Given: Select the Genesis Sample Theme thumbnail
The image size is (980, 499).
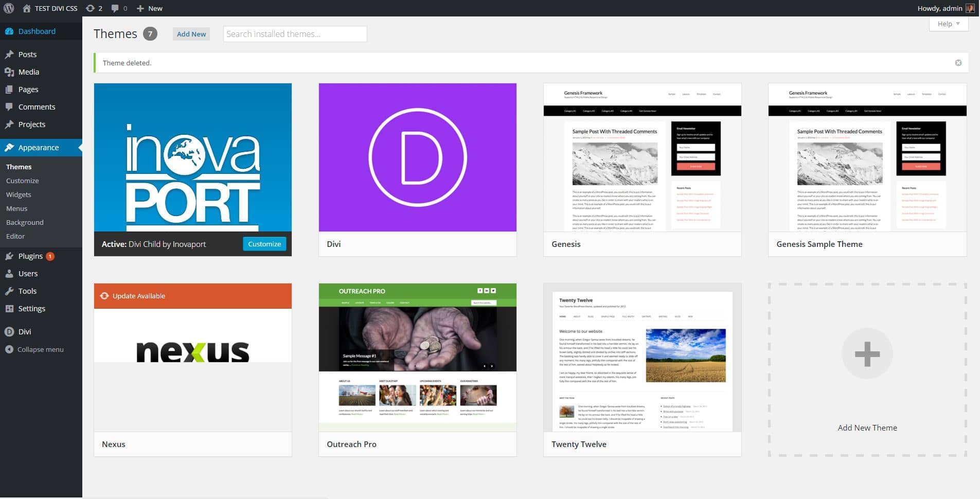Looking at the screenshot, I should pyautogui.click(x=867, y=157).
